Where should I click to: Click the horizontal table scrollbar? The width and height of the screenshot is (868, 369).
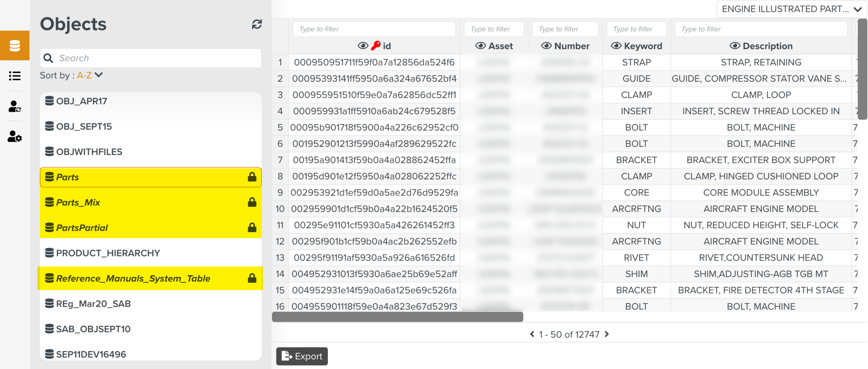tap(397, 317)
